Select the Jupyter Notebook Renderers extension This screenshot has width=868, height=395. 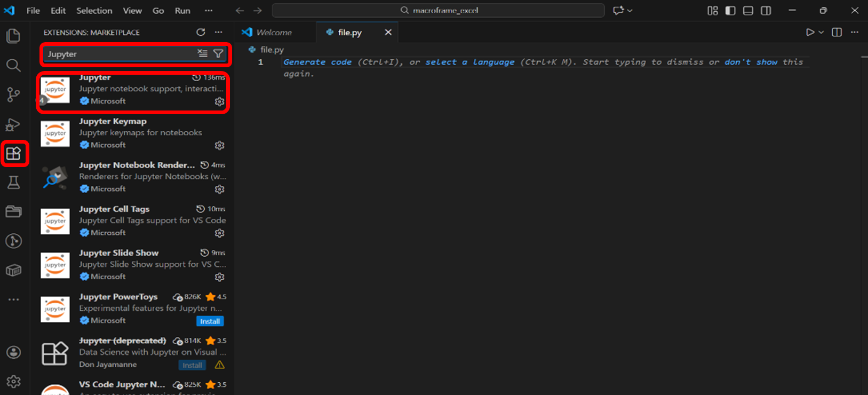[x=133, y=177]
